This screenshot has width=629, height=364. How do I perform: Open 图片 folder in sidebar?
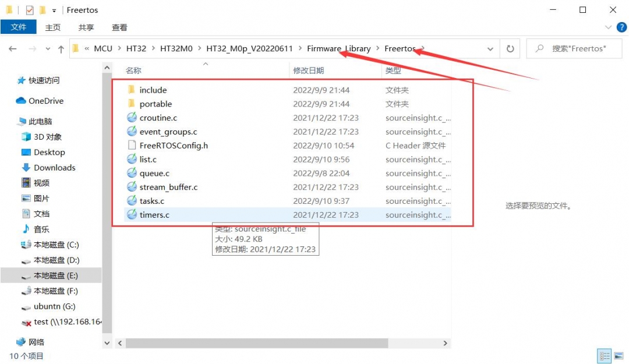36,198
